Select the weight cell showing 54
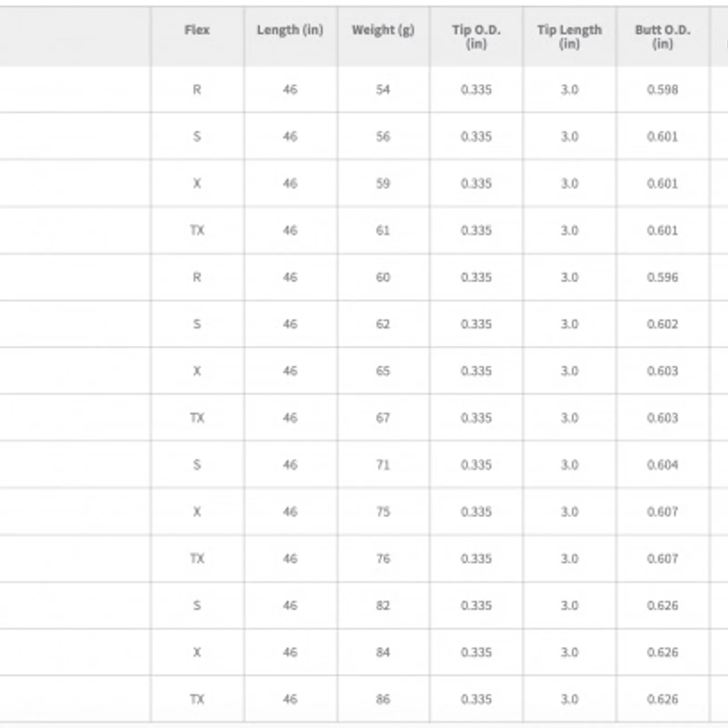This screenshot has height=728, width=728. [x=383, y=90]
